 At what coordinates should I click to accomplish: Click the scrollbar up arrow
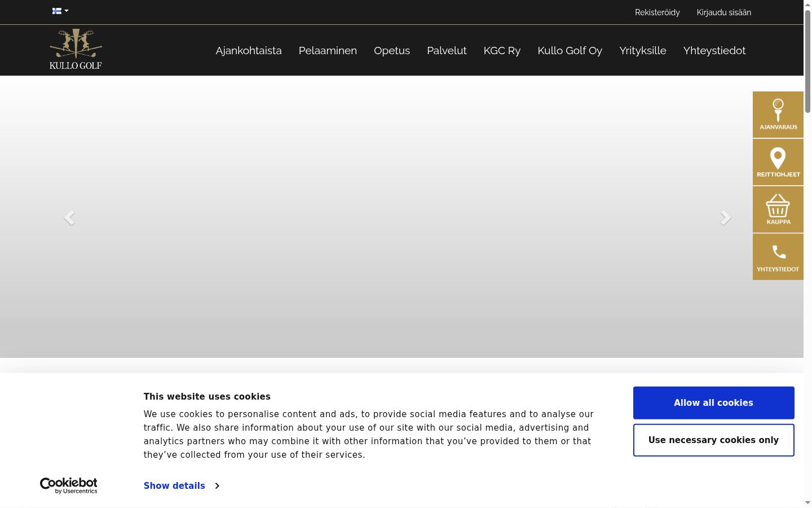[x=807, y=4]
